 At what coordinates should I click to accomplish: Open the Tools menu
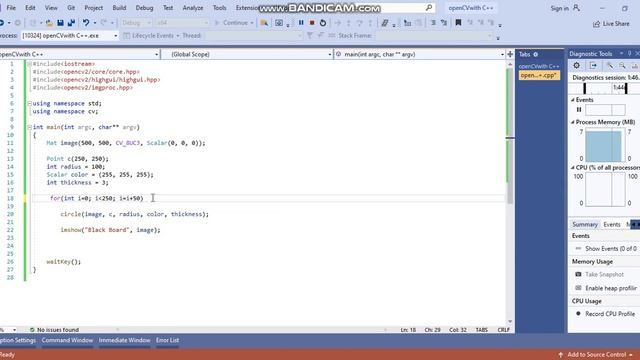[x=220, y=8]
